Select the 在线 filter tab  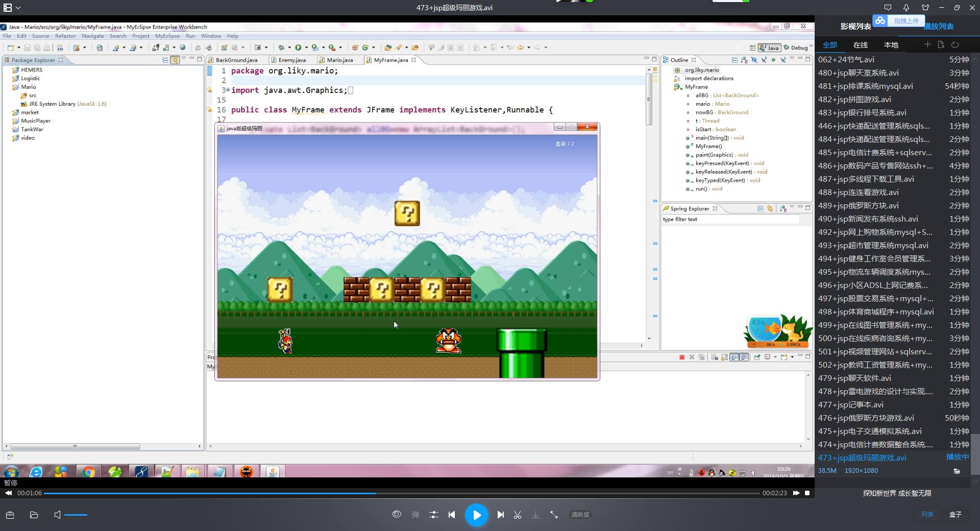(x=861, y=45)
